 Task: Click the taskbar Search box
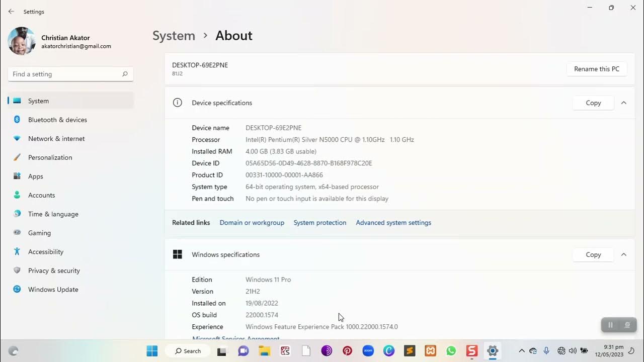pos(188,351)
